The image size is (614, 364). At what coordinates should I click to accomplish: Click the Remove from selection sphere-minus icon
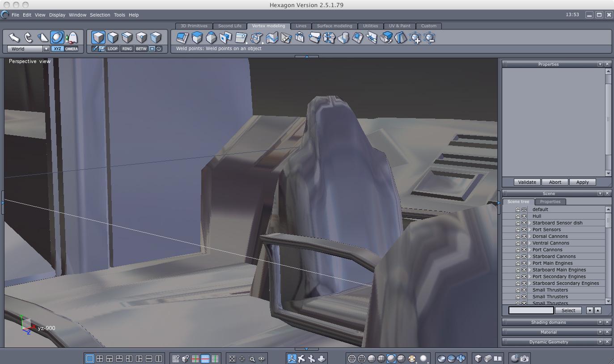[x=429, y=38]
